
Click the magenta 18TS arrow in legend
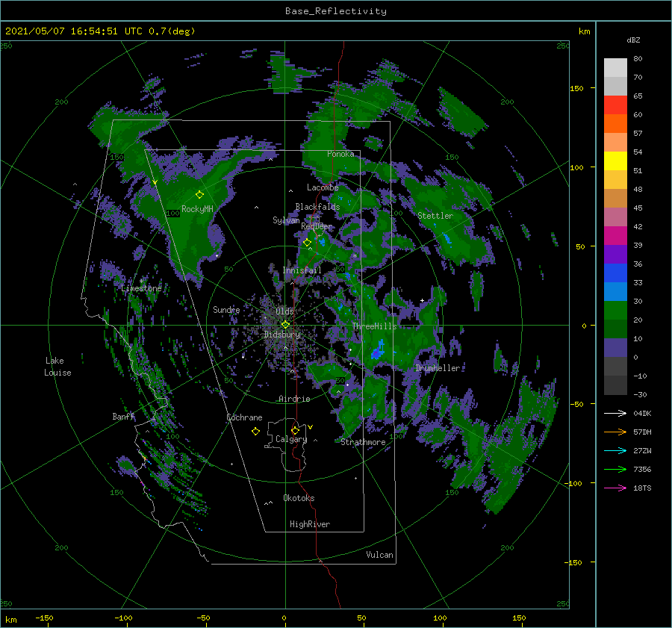615,488
